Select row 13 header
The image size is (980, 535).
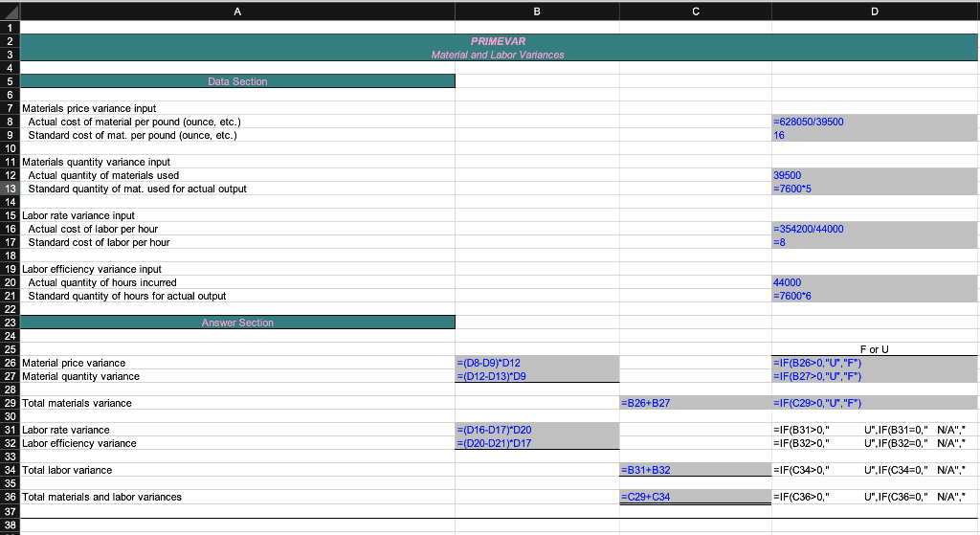click(x=10, y=189)
